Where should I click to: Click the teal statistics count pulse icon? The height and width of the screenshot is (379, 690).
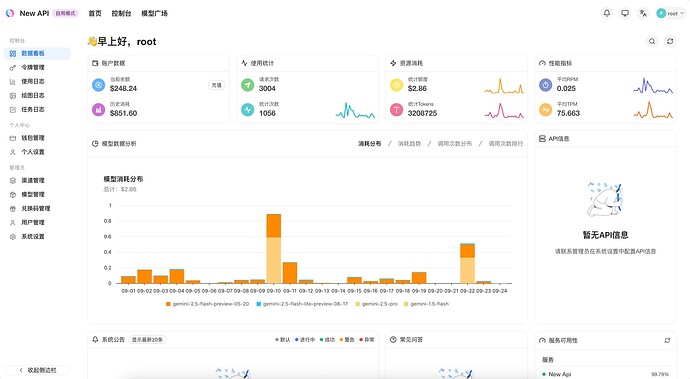tap(247, 109)
